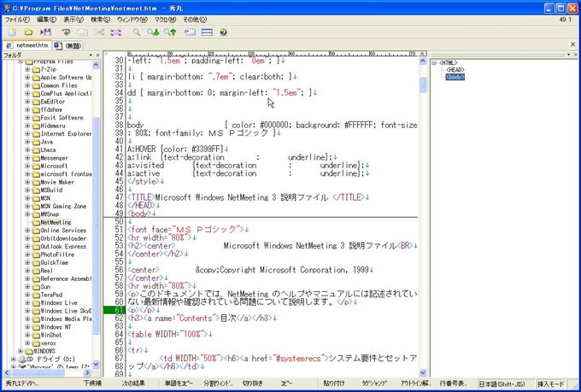Click the アウトライン解析 function key button
This screenshot has height=392, width=581.
coord(415,383)
